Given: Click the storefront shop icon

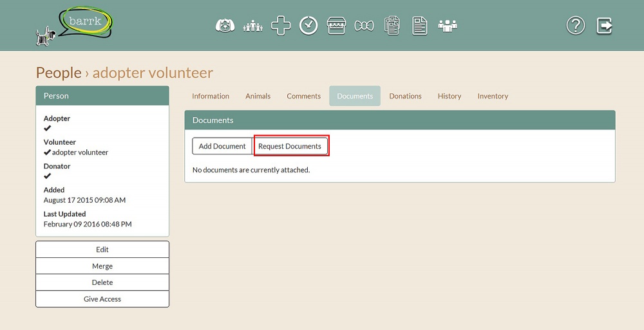Looking at the screenshot, I should (336, 26).
